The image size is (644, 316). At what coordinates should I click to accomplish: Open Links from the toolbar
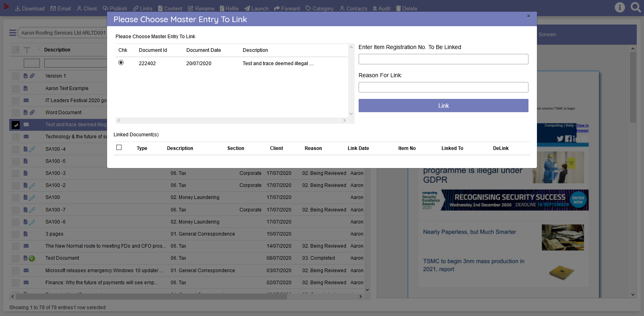pyautogui.click(x=142, y=8)
